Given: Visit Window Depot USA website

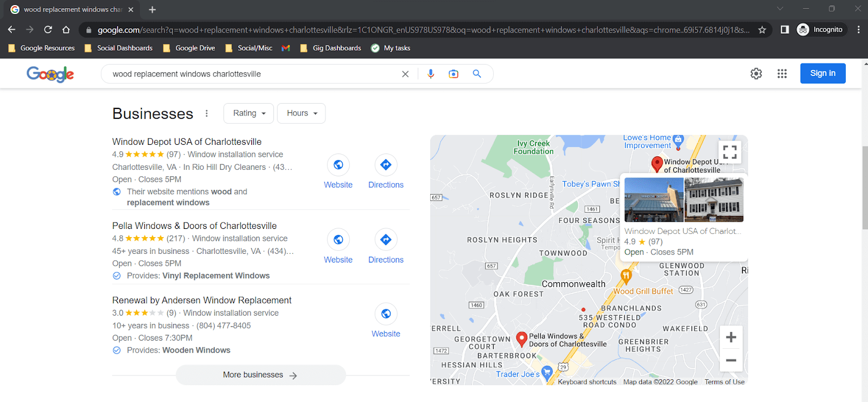Looking at the screenshot, I should [338, 172].
